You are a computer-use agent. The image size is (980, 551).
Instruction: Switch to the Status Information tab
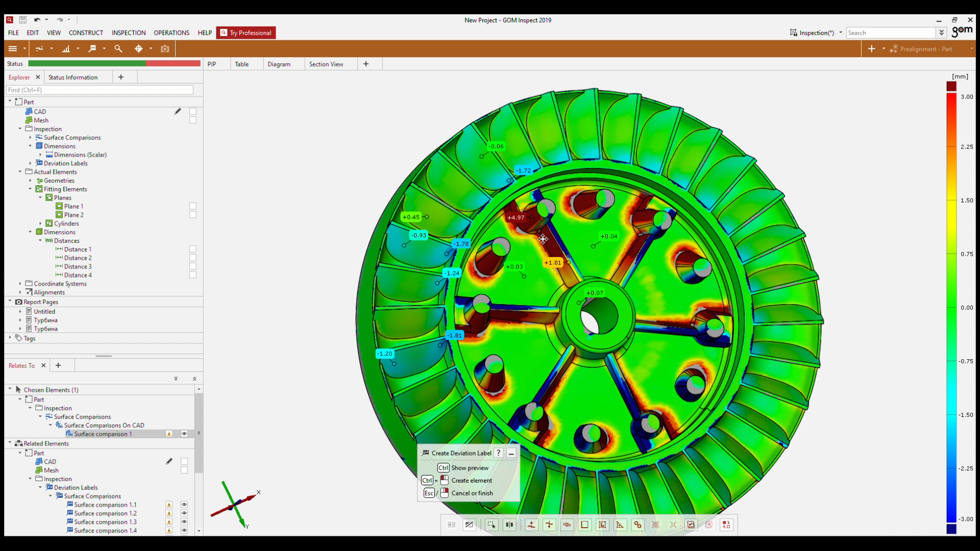(73, 78)
